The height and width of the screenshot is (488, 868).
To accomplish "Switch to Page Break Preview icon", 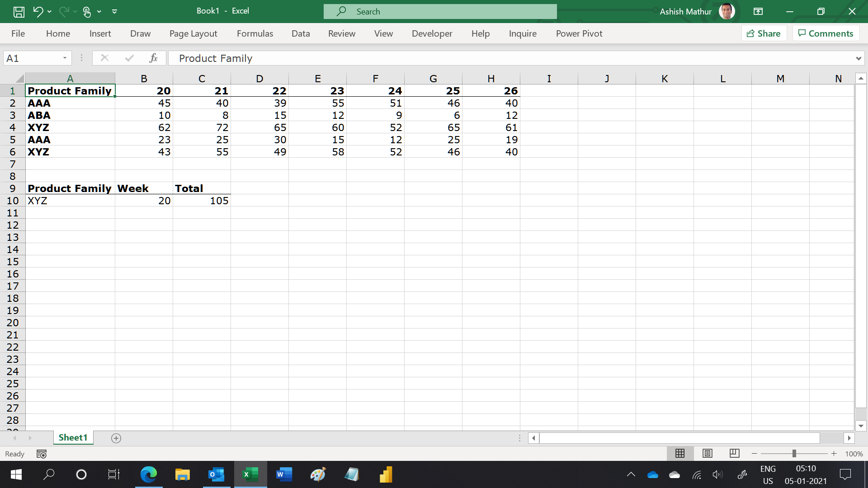I will (x=735, y=453).
